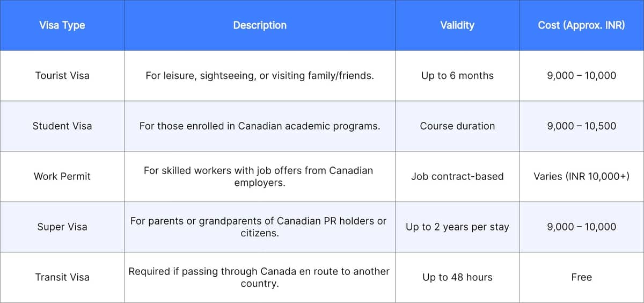This screenshot has height=303, width=644.
Task: Select the Super Visa cell
Action: 62,227
